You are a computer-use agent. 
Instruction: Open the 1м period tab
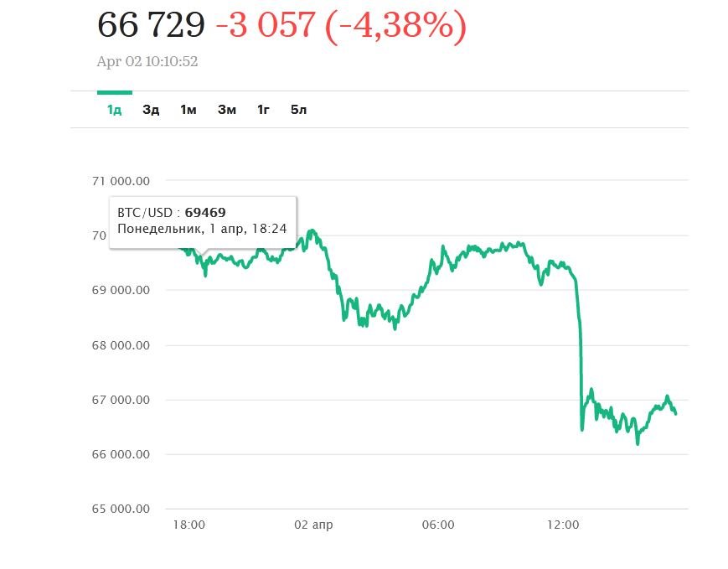tap(188, 110)
